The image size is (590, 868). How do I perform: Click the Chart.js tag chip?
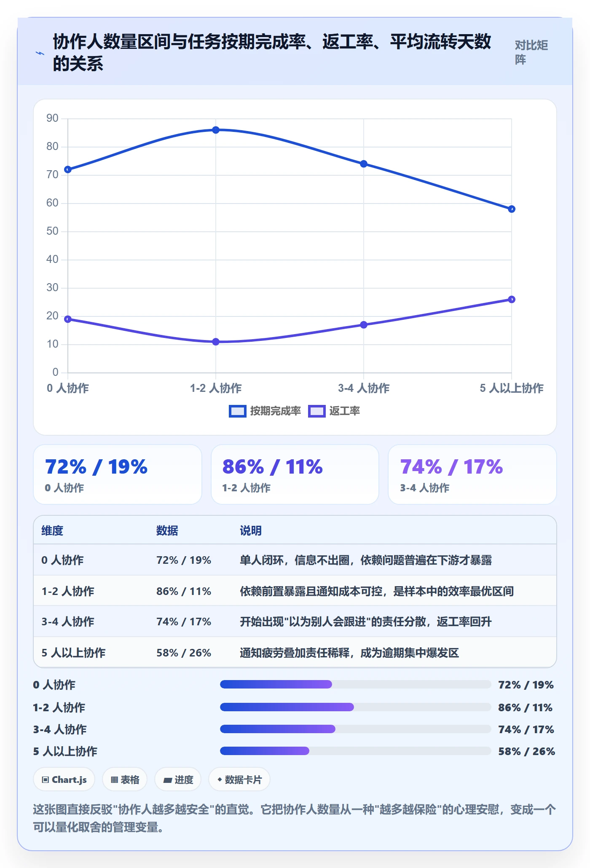point(64,780)
